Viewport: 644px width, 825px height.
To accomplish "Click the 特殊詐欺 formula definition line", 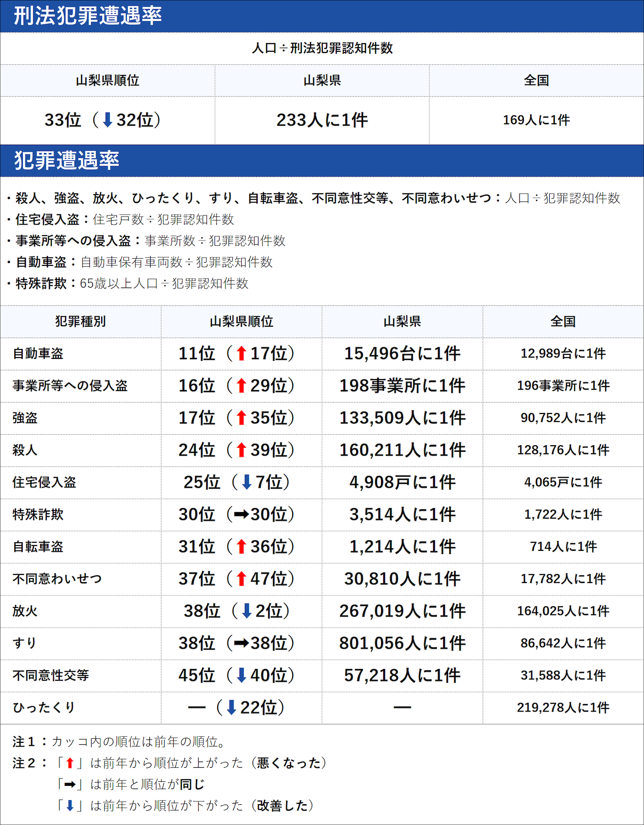I will pos(128,284).
